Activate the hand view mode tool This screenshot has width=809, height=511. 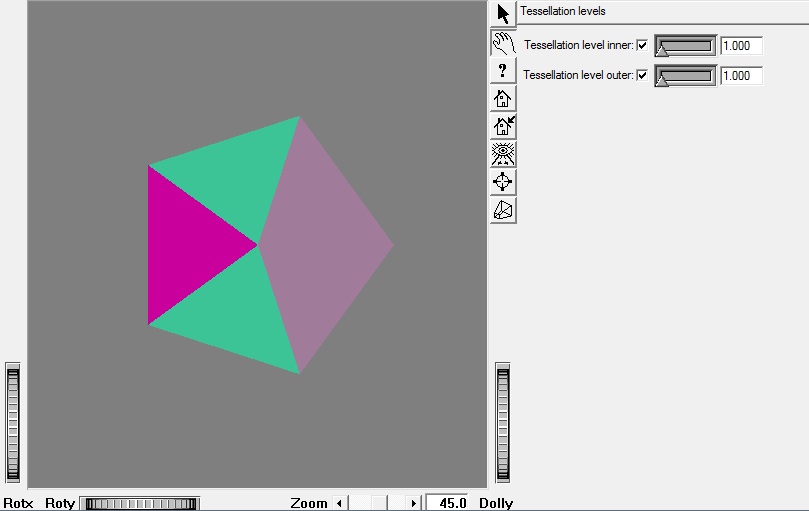503,42
